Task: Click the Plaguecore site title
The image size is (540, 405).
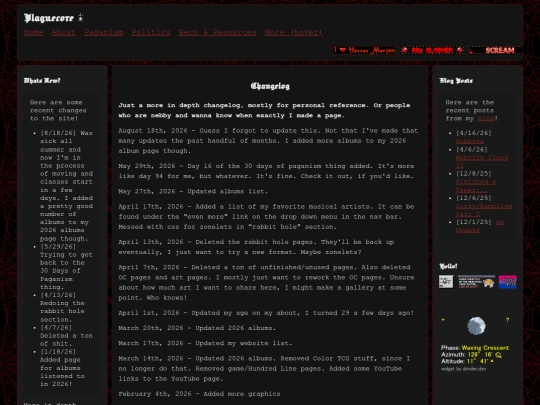Action: pos(49,18)
